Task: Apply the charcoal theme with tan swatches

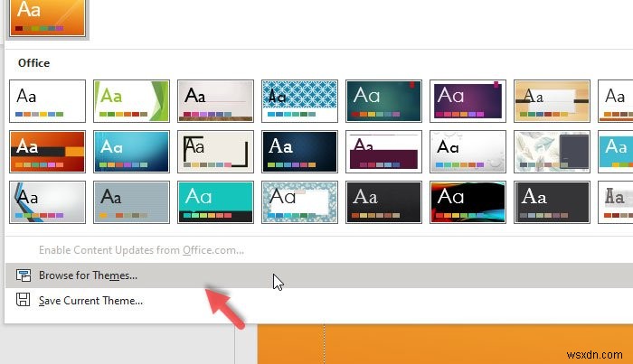Action: 383,202
